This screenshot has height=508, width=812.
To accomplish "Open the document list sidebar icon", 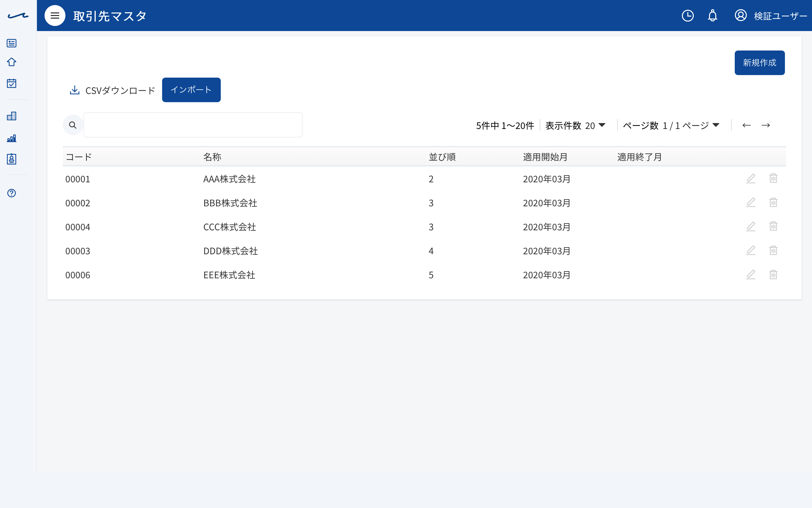I will [x=12, y=43].
